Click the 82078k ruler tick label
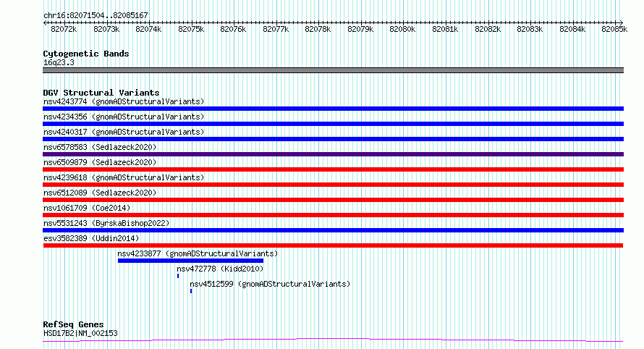 point(318,29)
